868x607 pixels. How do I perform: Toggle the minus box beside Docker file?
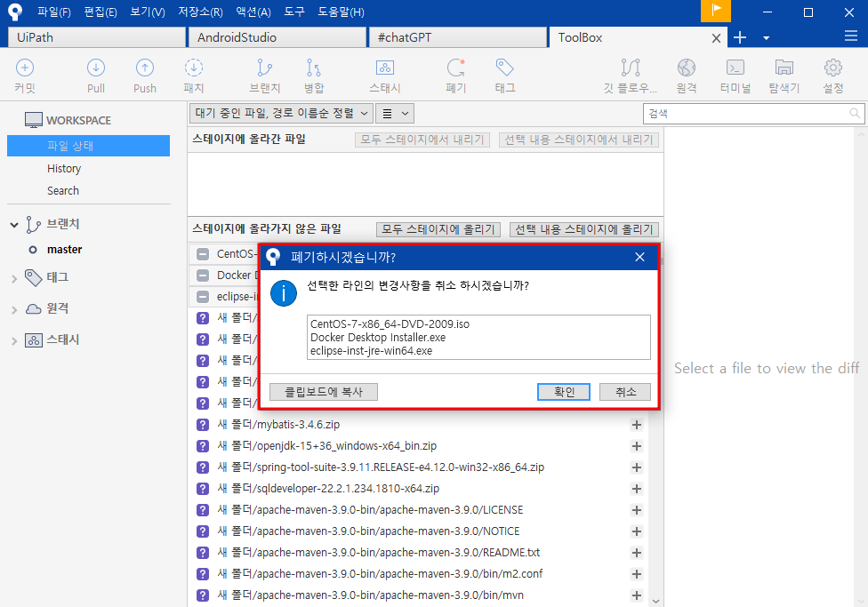(x=203, y=275)
